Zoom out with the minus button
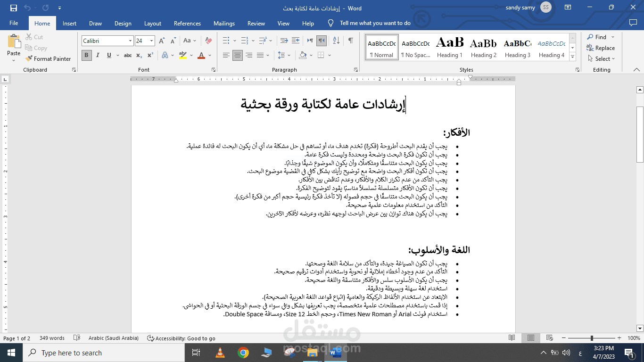644x362 pixels. point(563,338)
